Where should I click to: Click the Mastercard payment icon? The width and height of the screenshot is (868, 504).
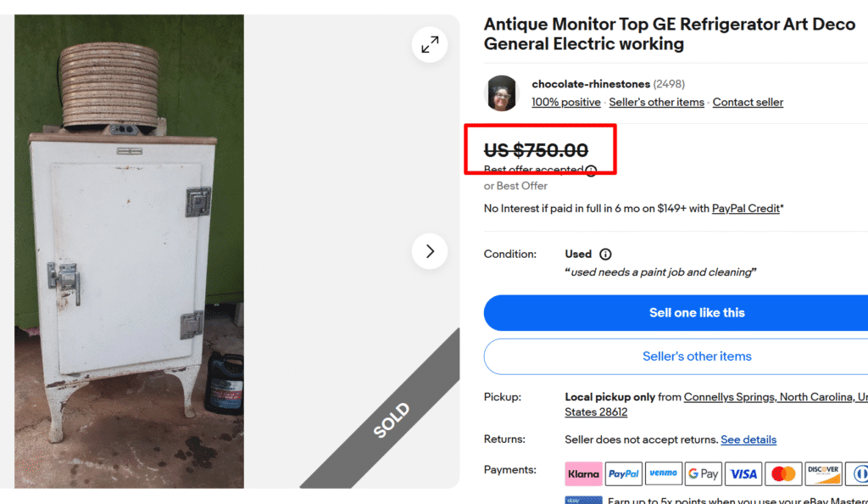pyautogui.click(x=783, y=473)
